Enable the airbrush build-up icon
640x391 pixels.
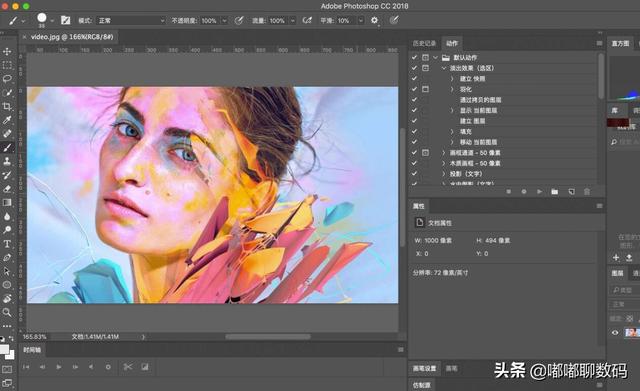point(307,20)
